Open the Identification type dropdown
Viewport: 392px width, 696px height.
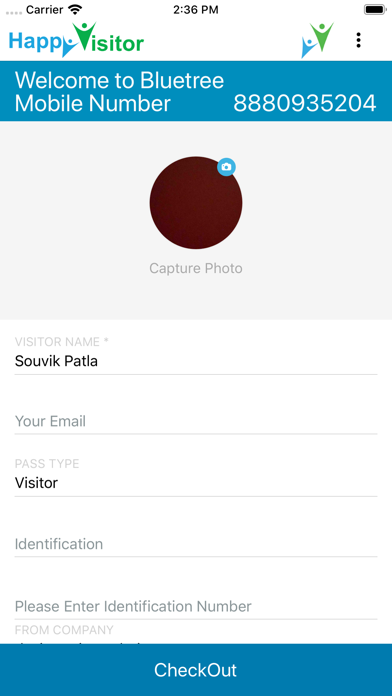tap(196, 544)
